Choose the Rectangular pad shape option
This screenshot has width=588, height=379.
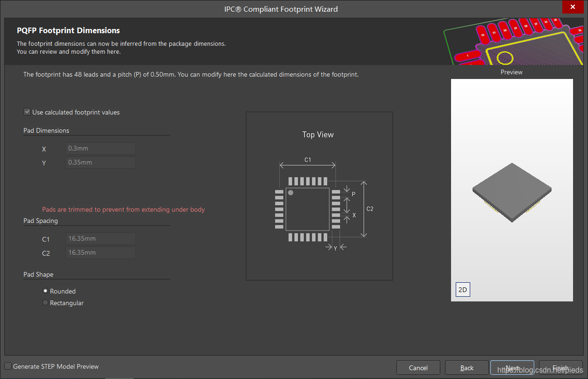pyautogui.click(x=45, y=303)
